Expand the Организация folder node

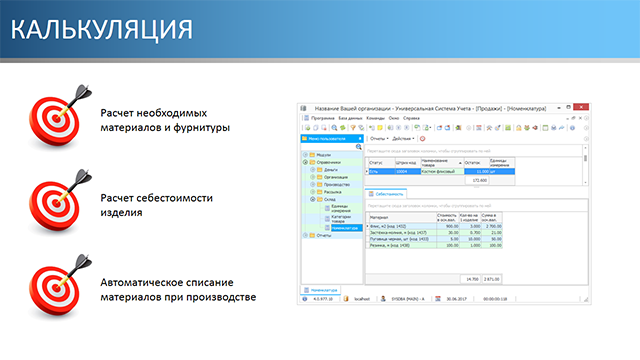point(313,177)
